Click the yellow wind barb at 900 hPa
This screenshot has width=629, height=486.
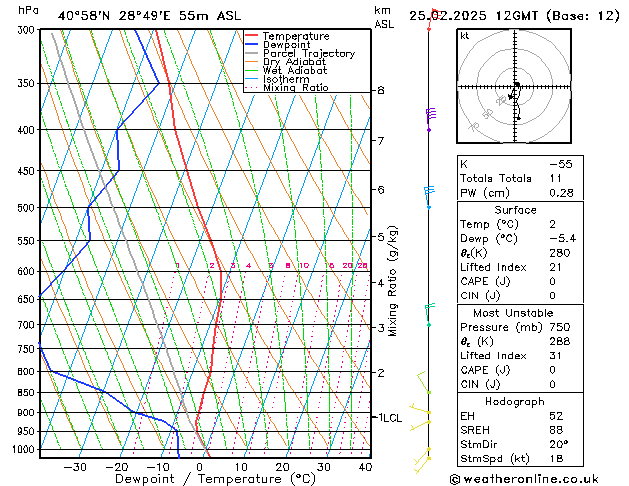point(420,409)
